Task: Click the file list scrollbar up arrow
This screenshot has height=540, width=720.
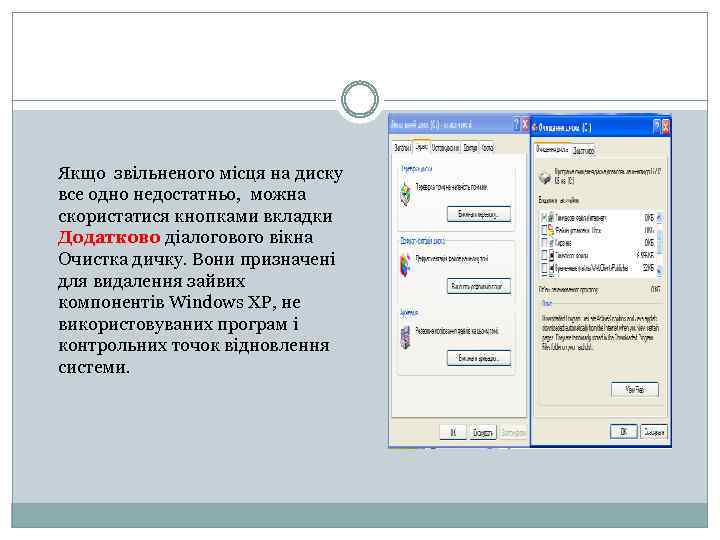Action: tap(660, 216)
